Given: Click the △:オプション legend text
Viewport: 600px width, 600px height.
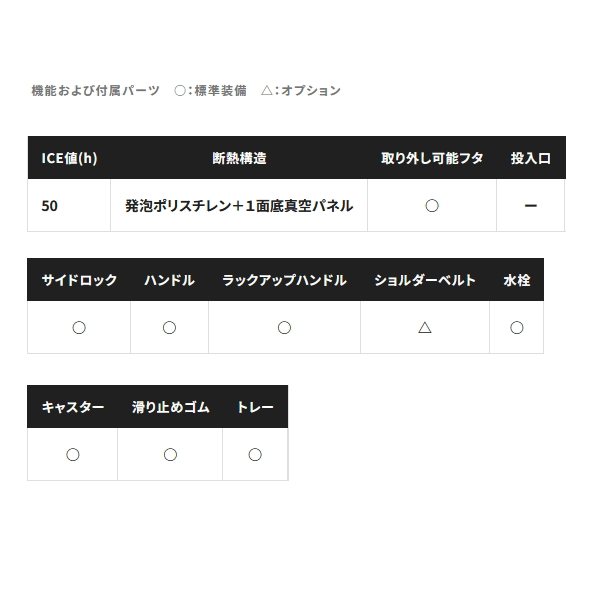Looking at the screenshot, I should click(x=301, y=91).
